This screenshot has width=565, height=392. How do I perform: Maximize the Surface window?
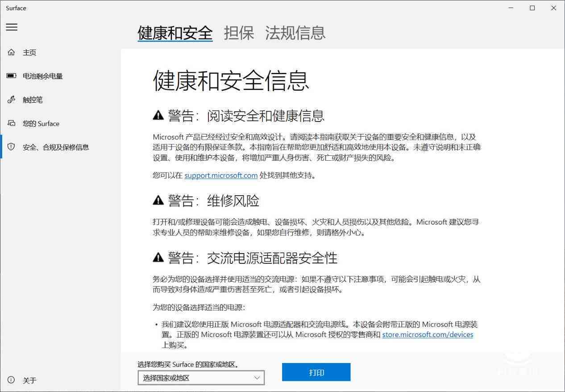532,8
